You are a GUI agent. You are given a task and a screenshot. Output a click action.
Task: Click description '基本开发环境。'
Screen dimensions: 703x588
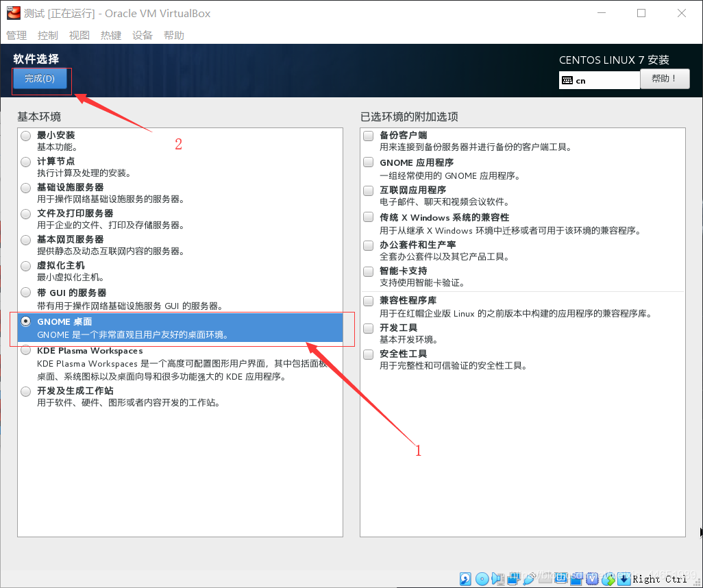(x=409, y=339)
